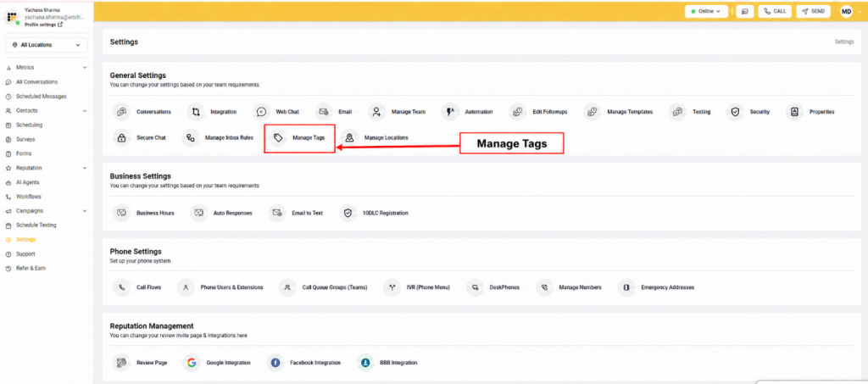The image size is (868, 384).
Task: Click the SEND button
Action: 813,11
